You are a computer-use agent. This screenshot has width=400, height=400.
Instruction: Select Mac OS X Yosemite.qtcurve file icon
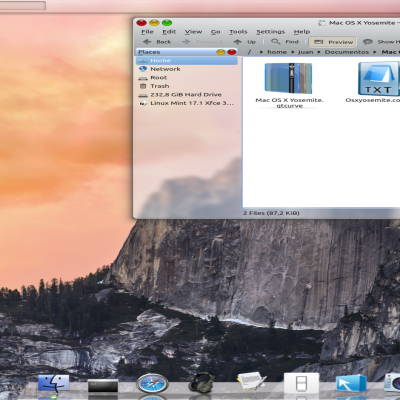point(289,78)
